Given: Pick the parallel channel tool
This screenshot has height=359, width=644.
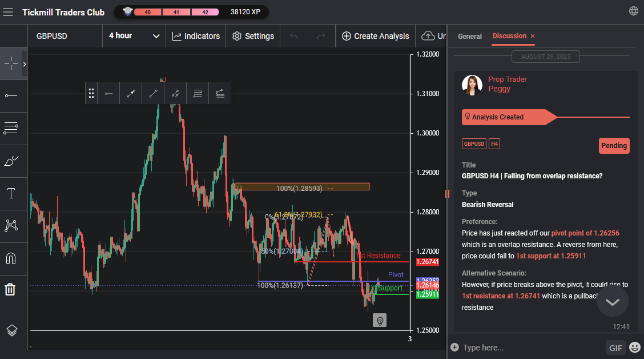Looking at the screenshot, I should [175, 93].
